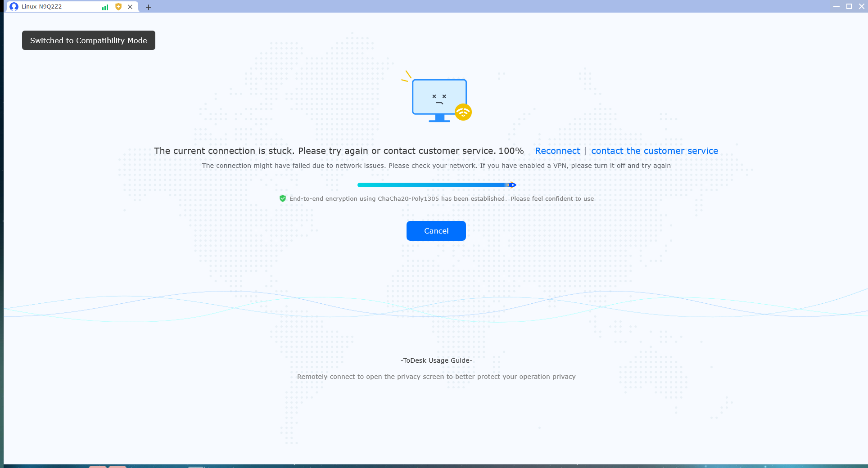Image resolution: width=868 pixels, height=468 pixels.
Task: Click the disconnected monitor illustration
Action: pyautogui.click(x=439, y=100)
